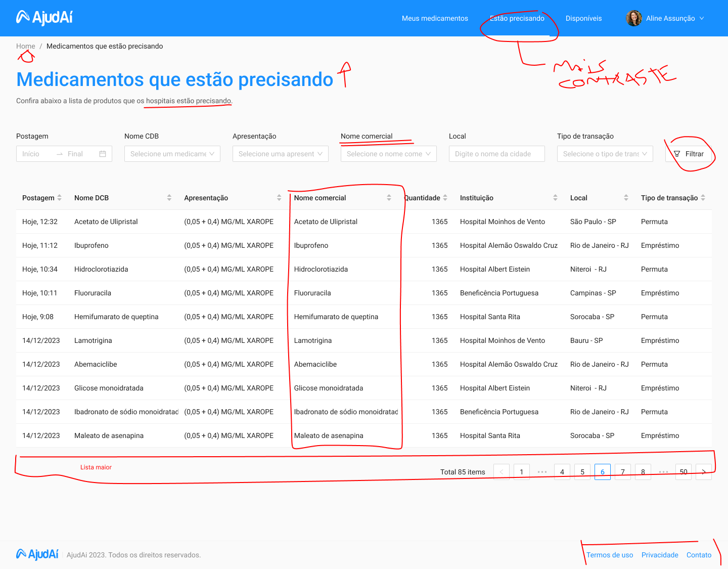Viewport: 728px width, 569px height.
Task: Click the AjudAí logo in header
Action: pyautogui.click(x=44, y=18)
